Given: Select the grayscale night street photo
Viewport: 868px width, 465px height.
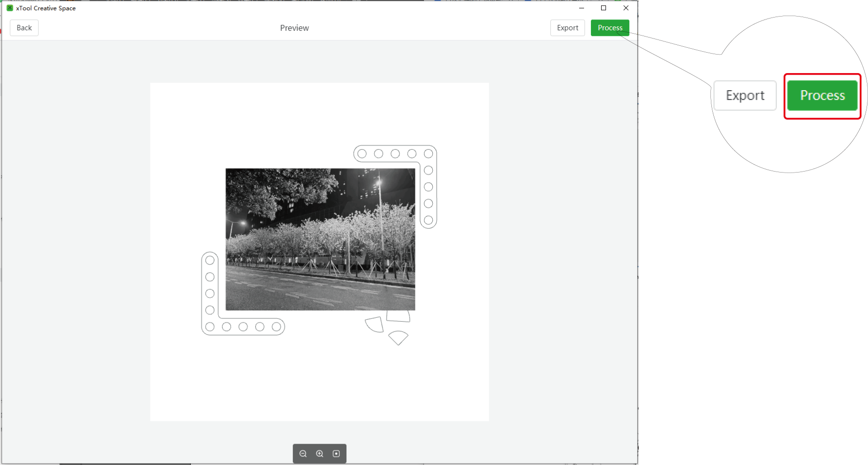Looking at the screenshot, I should [320, 239].
